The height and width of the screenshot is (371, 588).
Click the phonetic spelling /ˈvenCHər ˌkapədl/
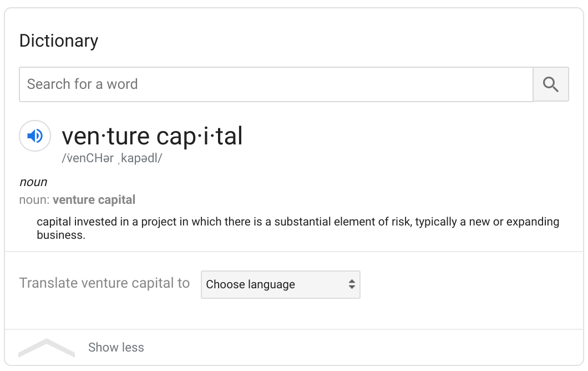pos(111,158)
